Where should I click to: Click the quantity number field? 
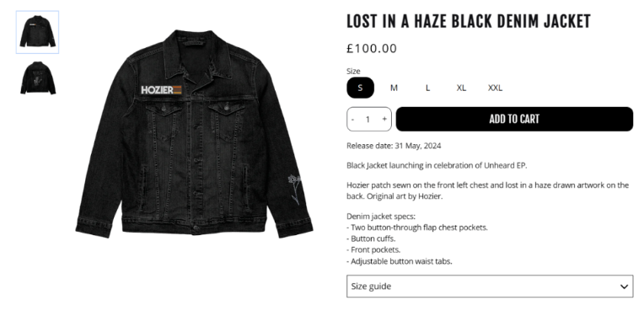tap(368, 120)
